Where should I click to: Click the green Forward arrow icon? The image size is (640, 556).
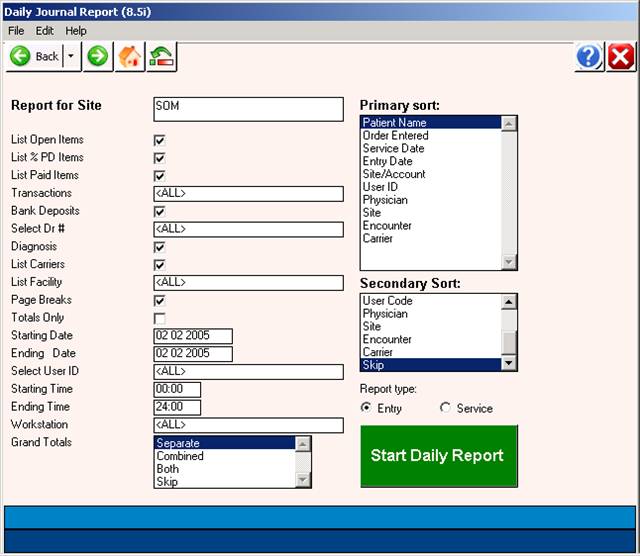click(97, 57)
